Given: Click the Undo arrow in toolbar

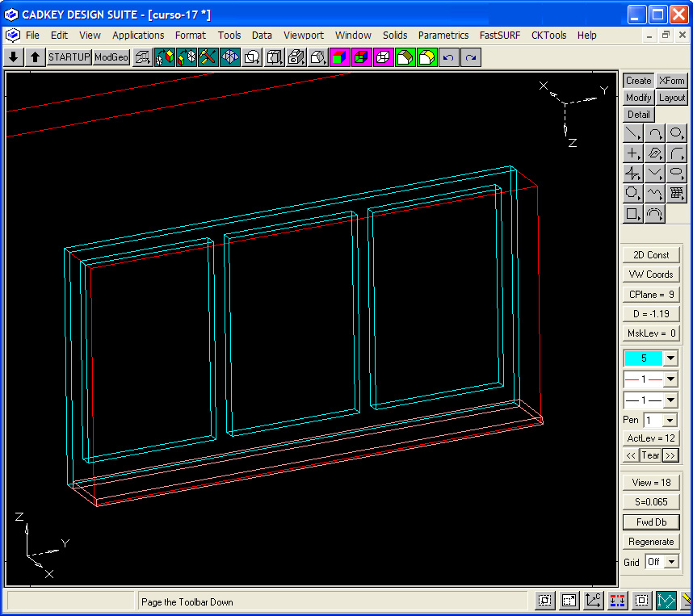Looking at the screenshot, I should [448, 57].
